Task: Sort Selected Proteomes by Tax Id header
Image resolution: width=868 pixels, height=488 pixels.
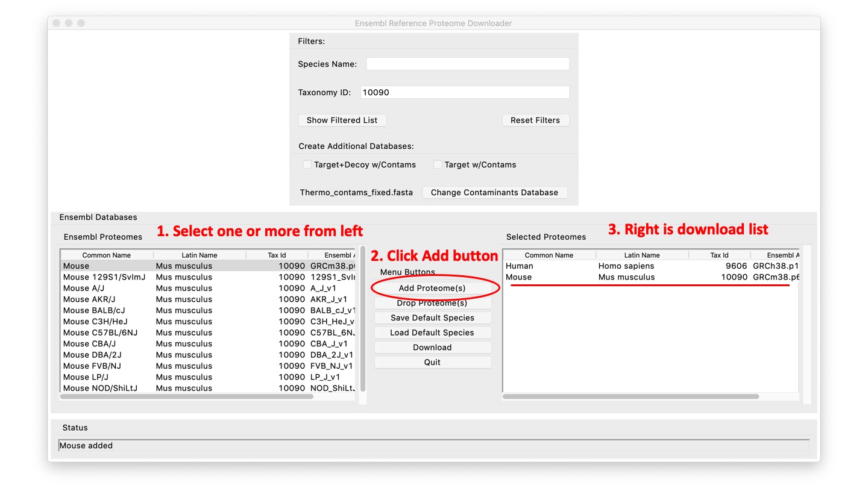Action: (719, 255)
